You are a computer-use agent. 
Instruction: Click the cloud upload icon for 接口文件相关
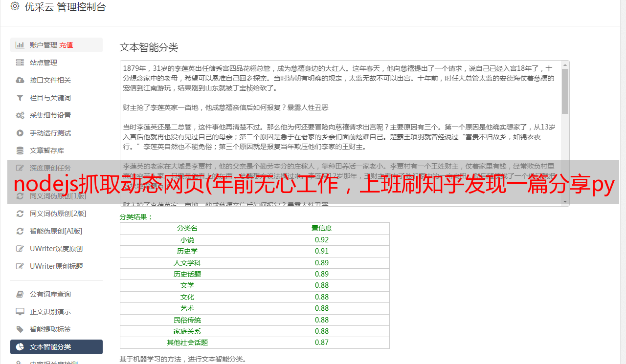click(20, 80)
